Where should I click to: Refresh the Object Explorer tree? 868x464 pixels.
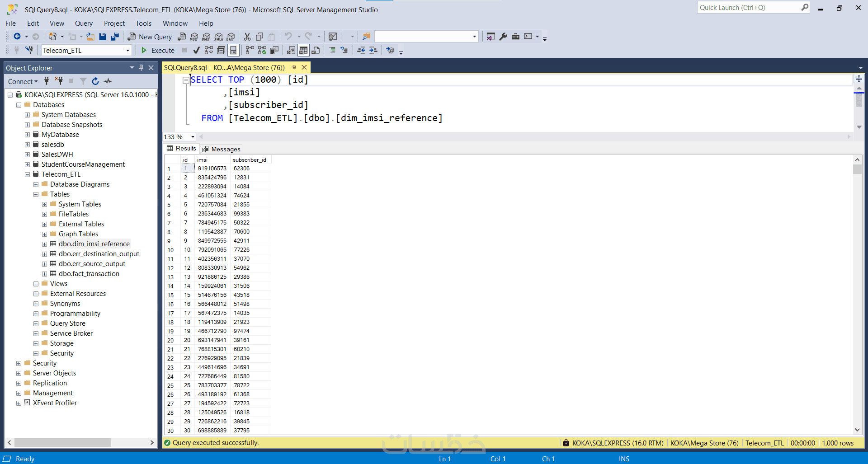click(95, 81)
